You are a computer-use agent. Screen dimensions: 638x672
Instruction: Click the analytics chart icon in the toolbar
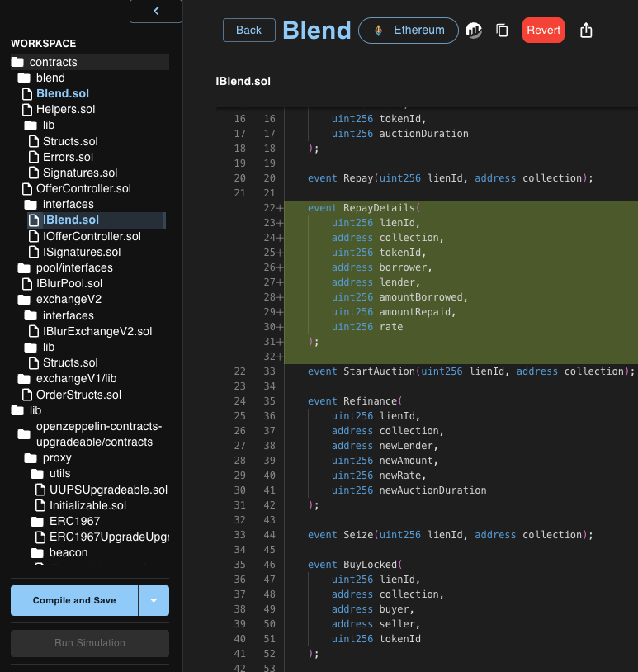pos(473,30)
